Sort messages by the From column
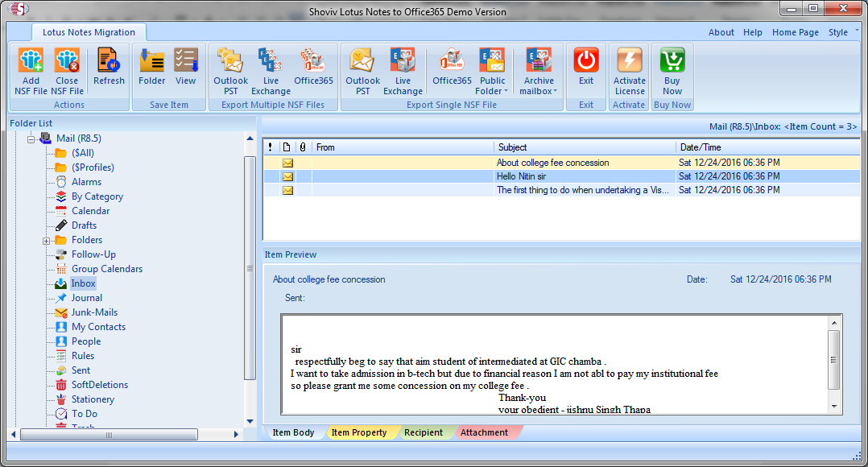This screenshot has height=467, width=868. tap(403, 147)
